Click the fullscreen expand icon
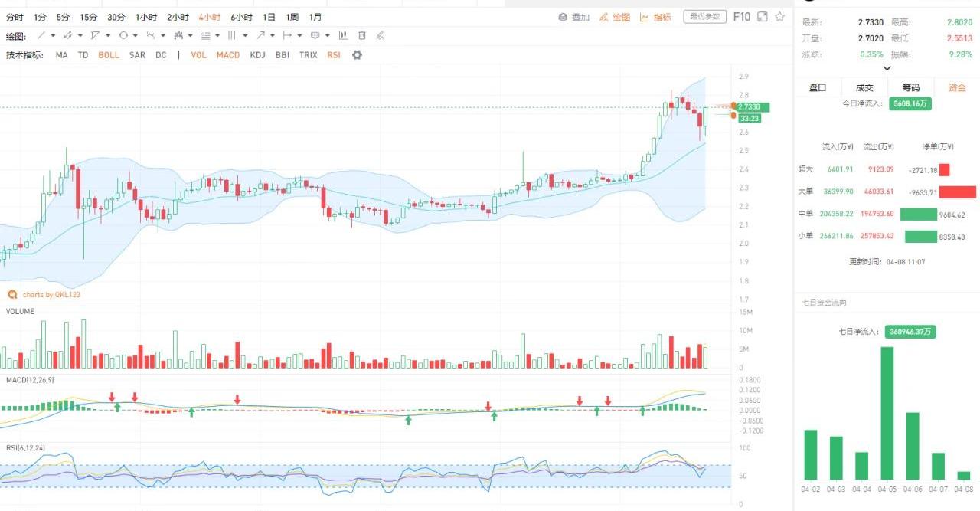980x511 pixels. [762, 16]
